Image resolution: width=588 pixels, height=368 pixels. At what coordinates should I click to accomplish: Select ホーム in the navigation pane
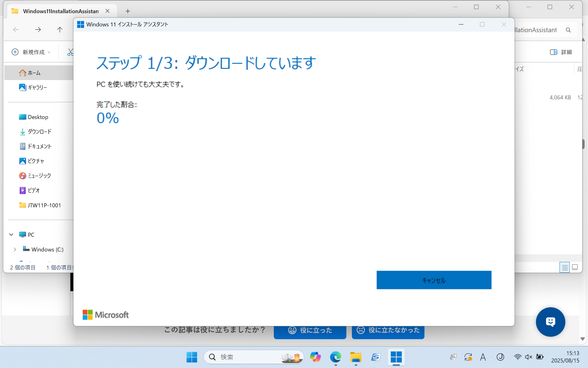[x=34, y=73]
